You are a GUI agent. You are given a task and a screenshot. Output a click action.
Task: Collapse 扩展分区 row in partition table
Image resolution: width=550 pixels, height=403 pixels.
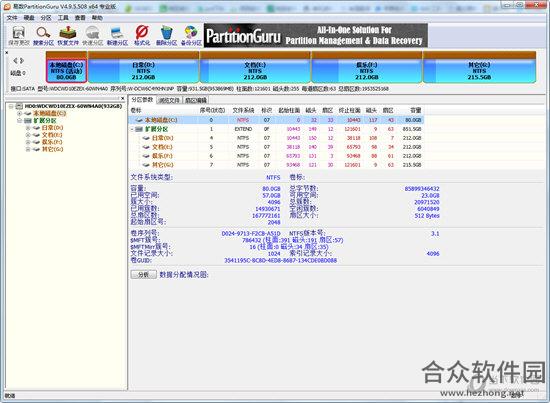click(132, 129)
